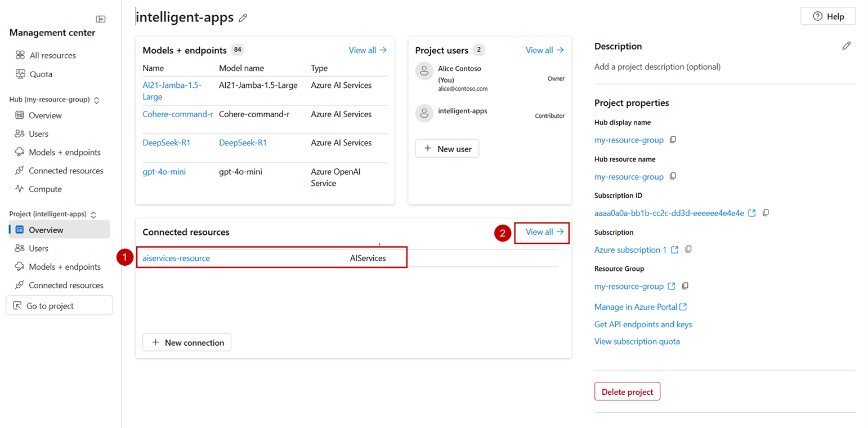View all Models + endpoints
The height and width of the screenshot is (428, 868).
click(x=368, y=50)
